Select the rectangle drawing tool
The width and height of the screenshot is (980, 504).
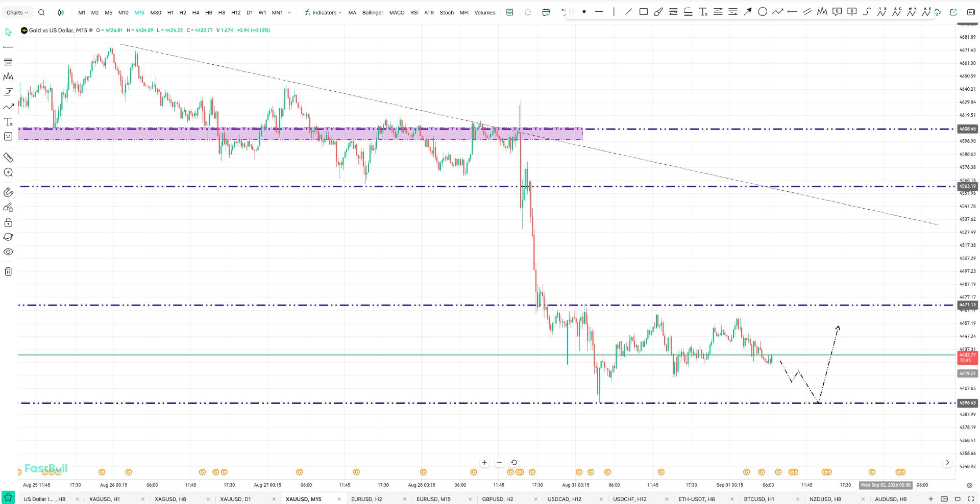[644, 12]
